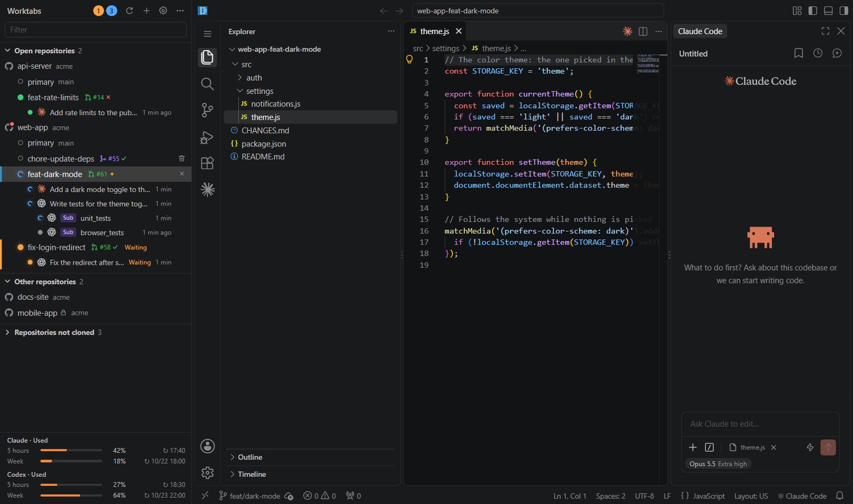This screenshot has width=853, height=504.
Task: Open the hamburger application menu
Action: click(x=207, y=34)
